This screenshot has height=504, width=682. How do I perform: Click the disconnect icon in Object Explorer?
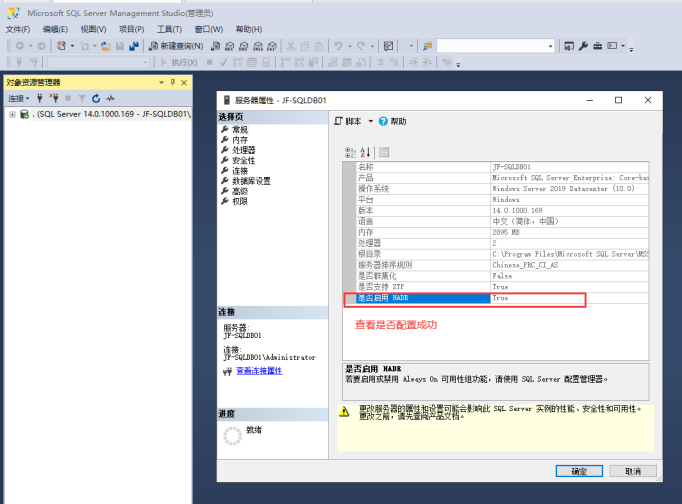click(53, 98)
